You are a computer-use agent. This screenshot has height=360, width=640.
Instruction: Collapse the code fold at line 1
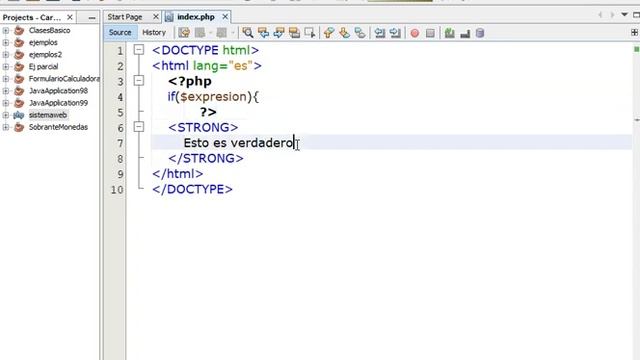pyautogui.click(x=139, y=50)
